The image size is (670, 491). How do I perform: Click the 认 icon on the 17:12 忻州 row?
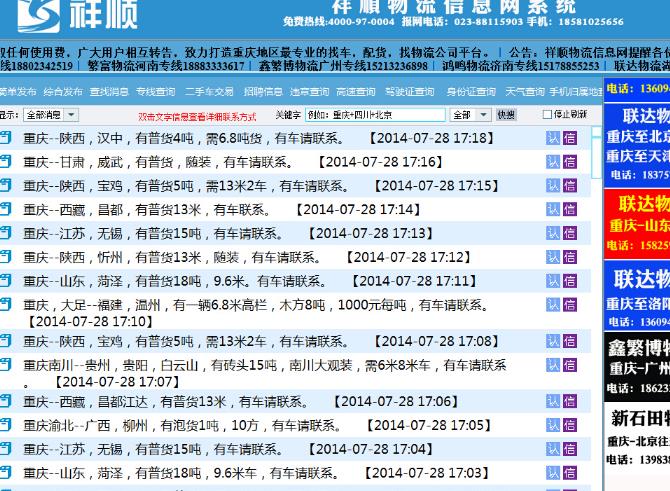552,257
